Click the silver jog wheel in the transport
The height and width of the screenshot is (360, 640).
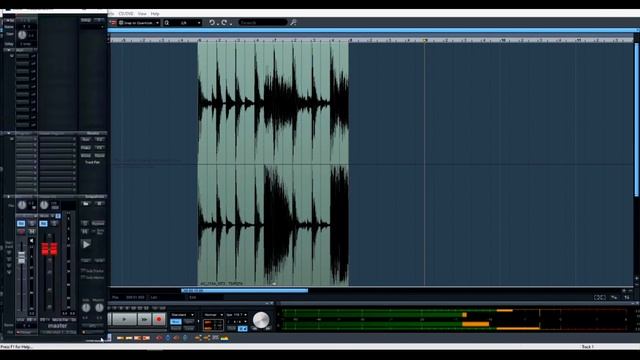261,320
